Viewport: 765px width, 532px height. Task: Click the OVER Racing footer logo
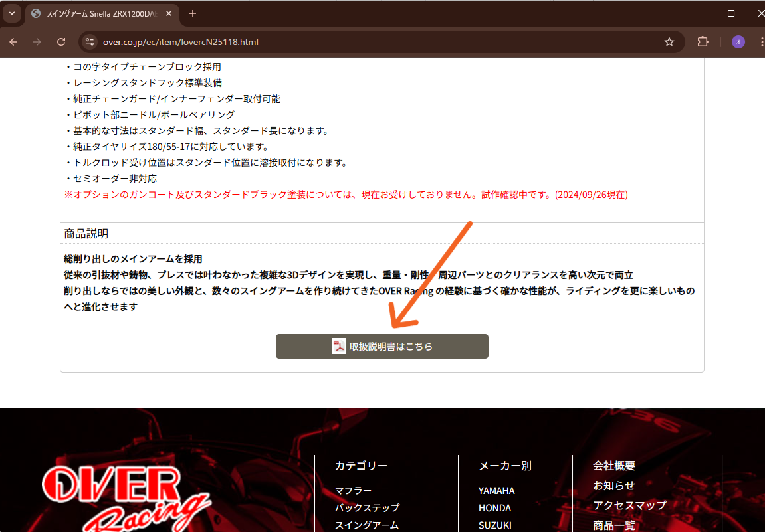point(127,498)
